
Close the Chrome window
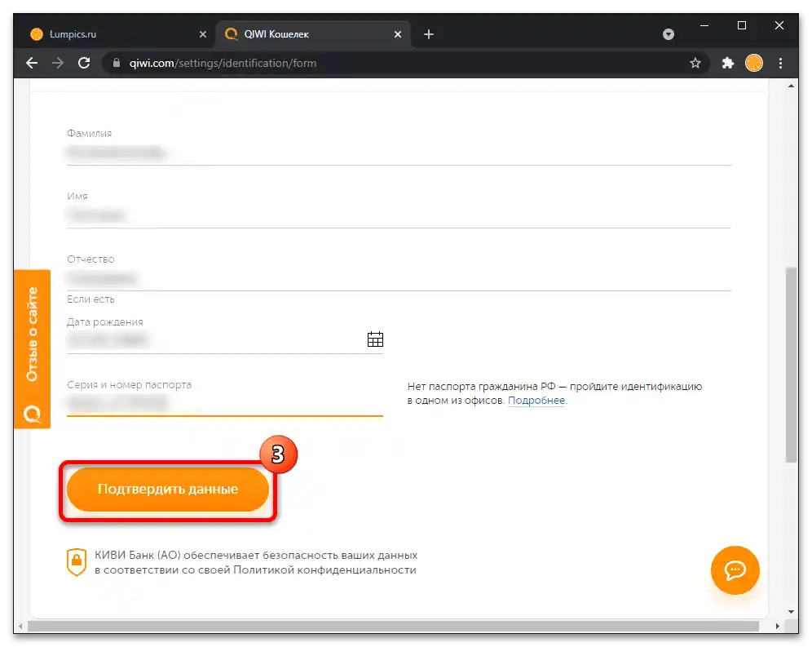tap(779, 25)
